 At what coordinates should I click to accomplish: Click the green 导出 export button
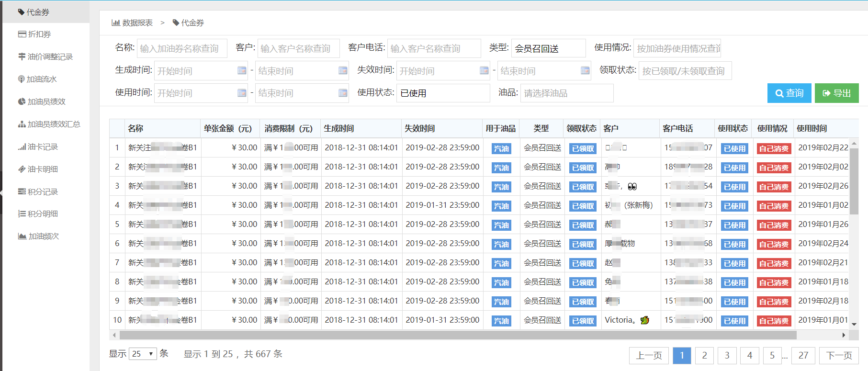[x=836, y=93]
